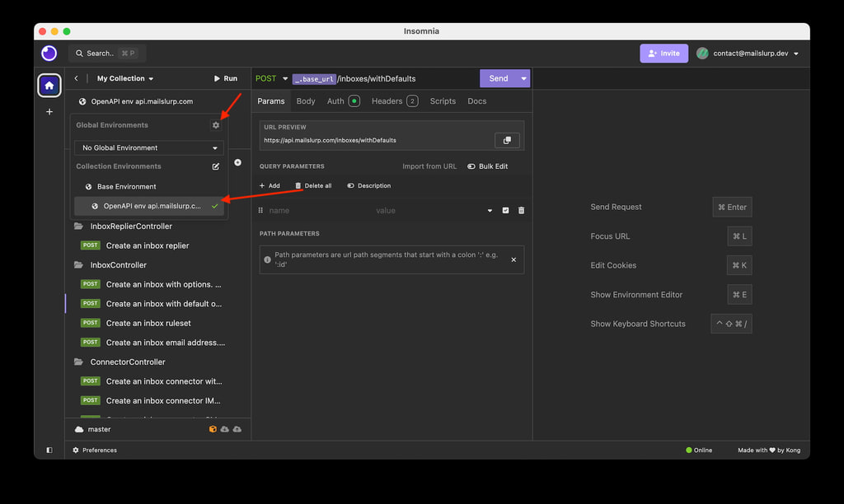Image resolution: width=844 pixels, height=504 pixels.
Task: Enable the query parameter checkbox
Action: tap(505, 210)
